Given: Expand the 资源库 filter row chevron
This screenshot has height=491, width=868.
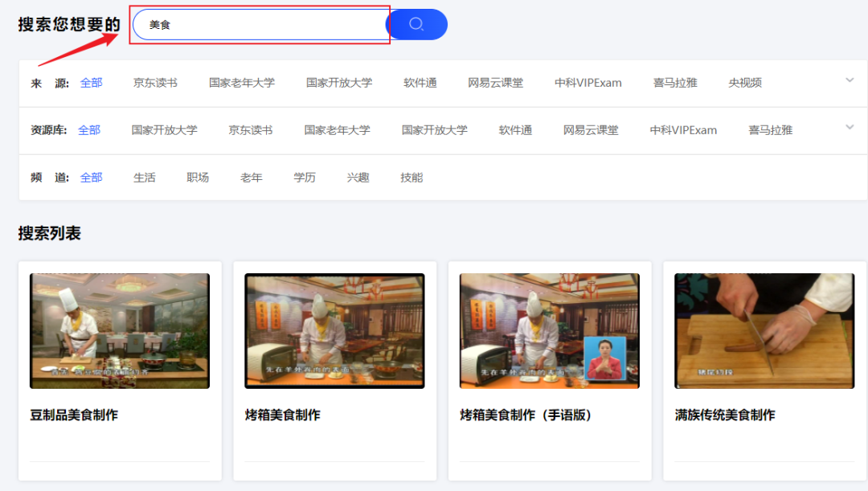Looking at the screenshot, I should 850,127.
